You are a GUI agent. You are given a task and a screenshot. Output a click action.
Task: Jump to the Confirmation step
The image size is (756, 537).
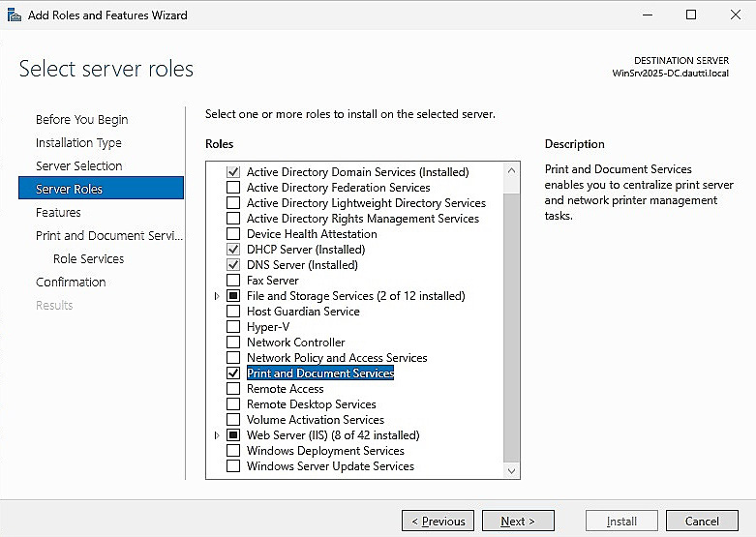(x=71, y=282)
